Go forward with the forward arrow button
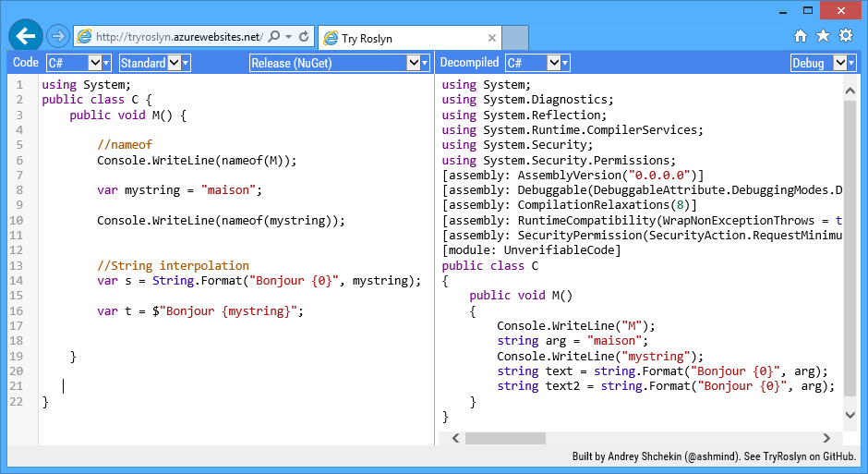The image size is (868, 474). coord(57,37)
